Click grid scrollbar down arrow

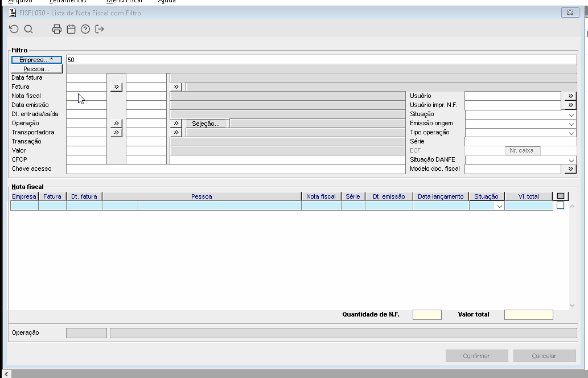point(572,306)
